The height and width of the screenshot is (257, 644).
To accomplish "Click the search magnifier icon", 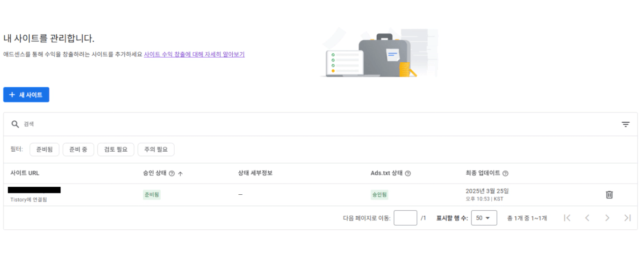I will pyautogui.click(x=15, y=124).
